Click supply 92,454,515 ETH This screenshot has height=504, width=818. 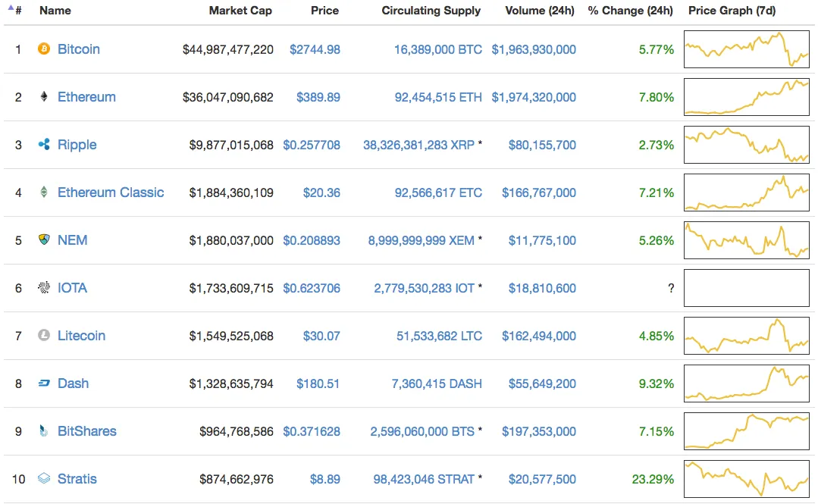[x=438, y=97]
